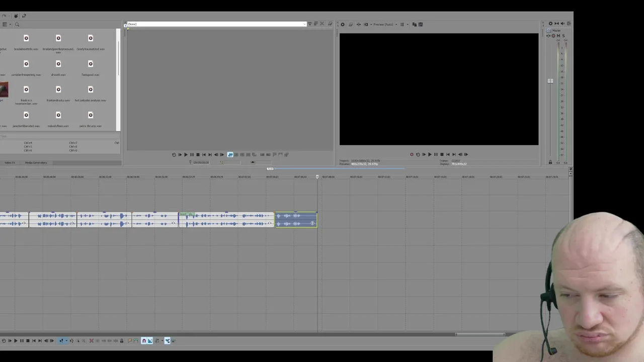
Task: Pause playback in video preview
Action: (x=436, y=154)
